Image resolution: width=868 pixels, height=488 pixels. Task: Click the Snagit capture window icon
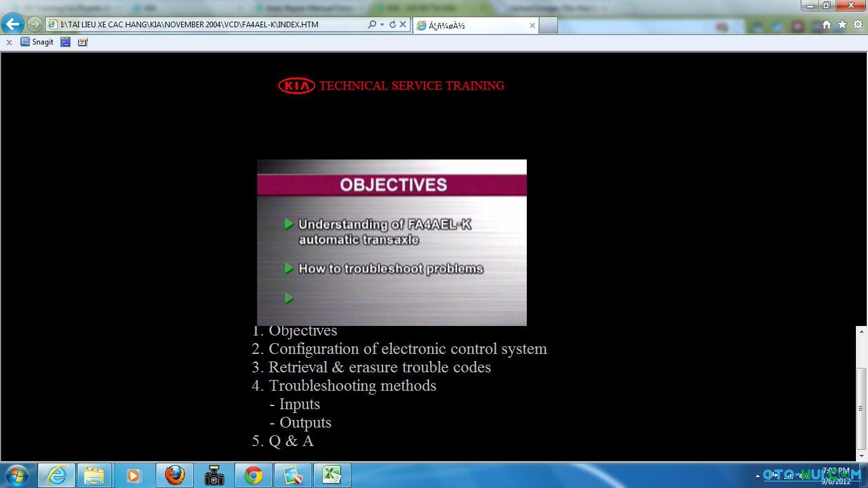pyautogui.click(x=65, y=42)
